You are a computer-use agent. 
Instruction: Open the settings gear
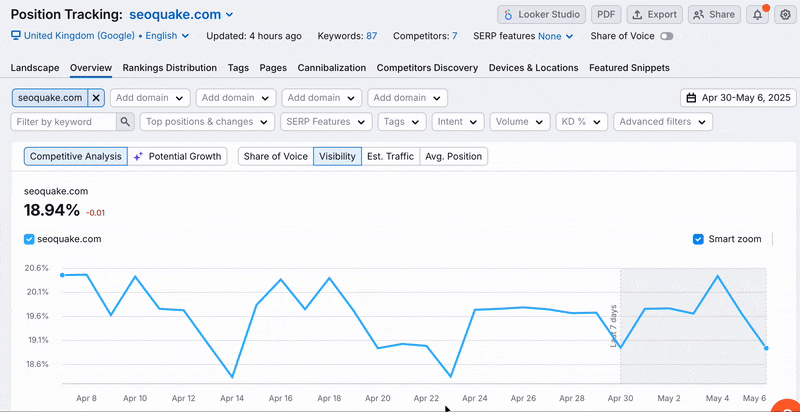(x=785, y=15)
